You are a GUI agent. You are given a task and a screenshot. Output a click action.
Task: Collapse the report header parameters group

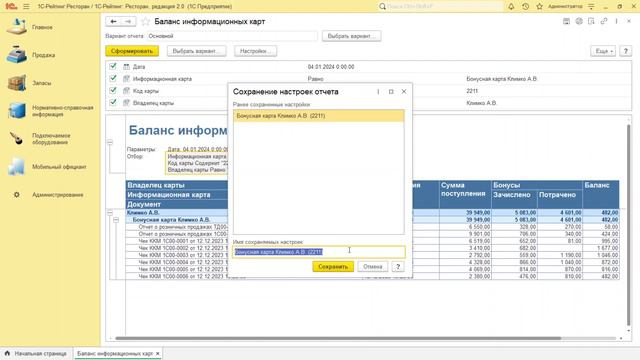[110, 142]
